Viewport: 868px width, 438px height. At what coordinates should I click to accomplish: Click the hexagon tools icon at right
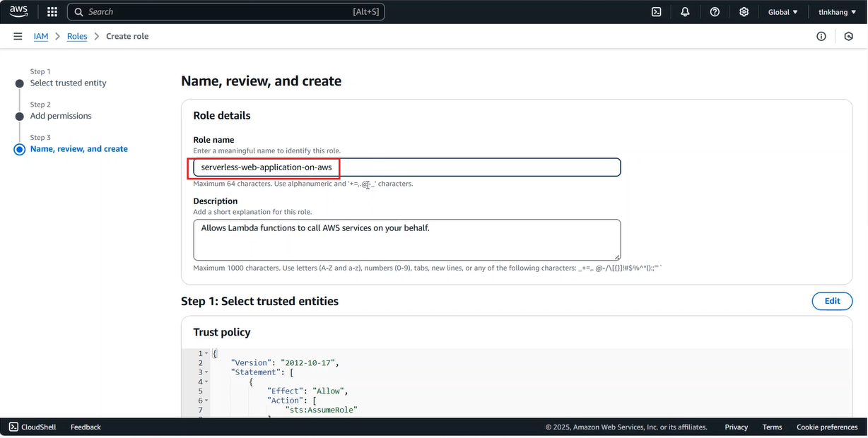849,36
